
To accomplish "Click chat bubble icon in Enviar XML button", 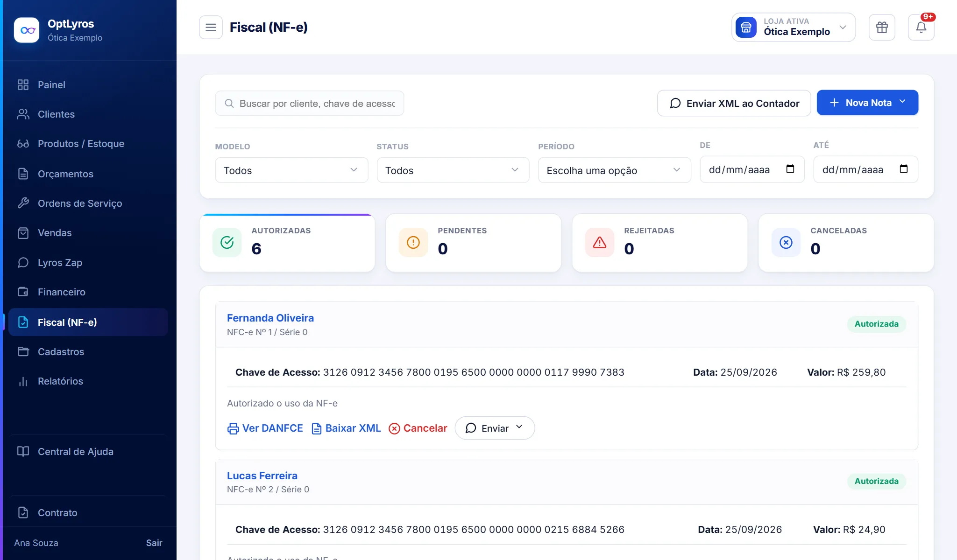I will [x=675, y=103].
